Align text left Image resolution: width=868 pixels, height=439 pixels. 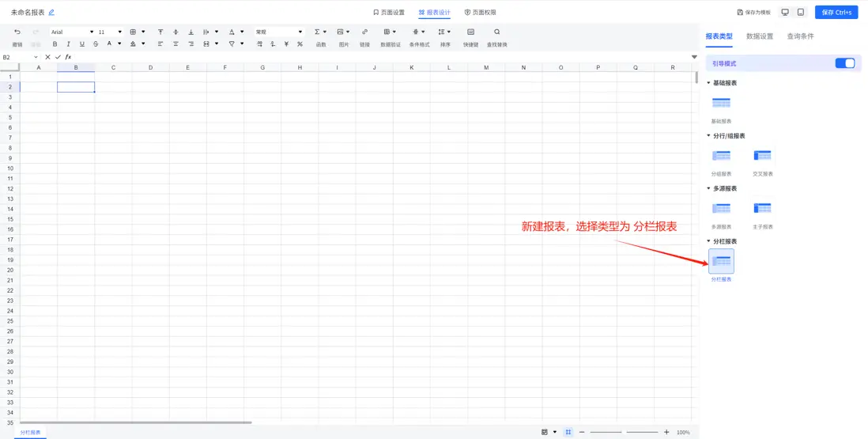(160, 44)
